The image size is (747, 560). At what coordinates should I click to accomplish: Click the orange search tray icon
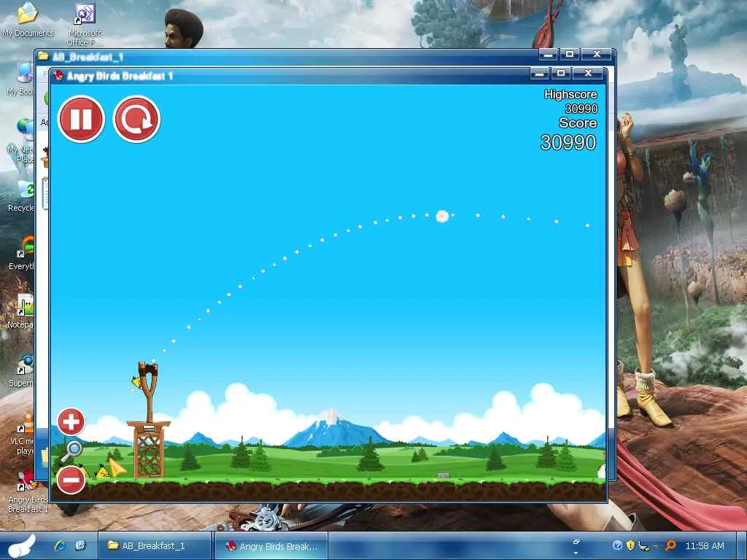click(670, 545)
